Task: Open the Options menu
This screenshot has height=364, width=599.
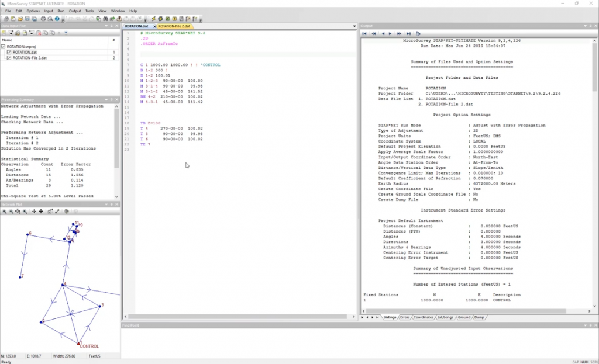Action: pos(33,11)
